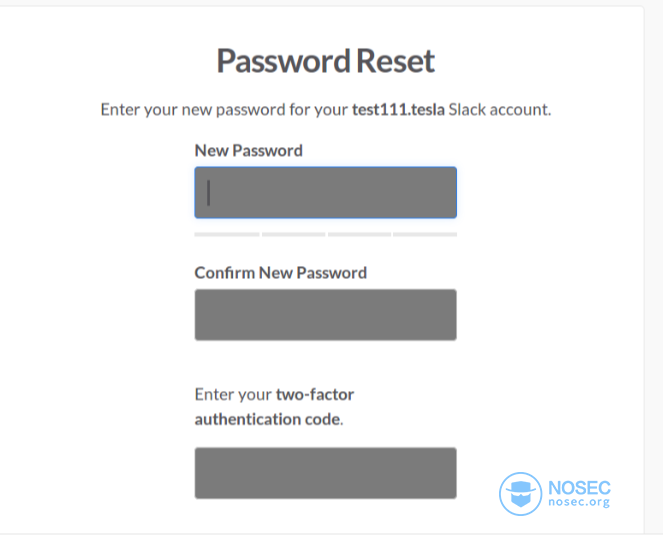Image resolution: width=663 pixels, height=540 pixels.
Task: Click the blinking text cursor in New Password
Action: (208, 193)
